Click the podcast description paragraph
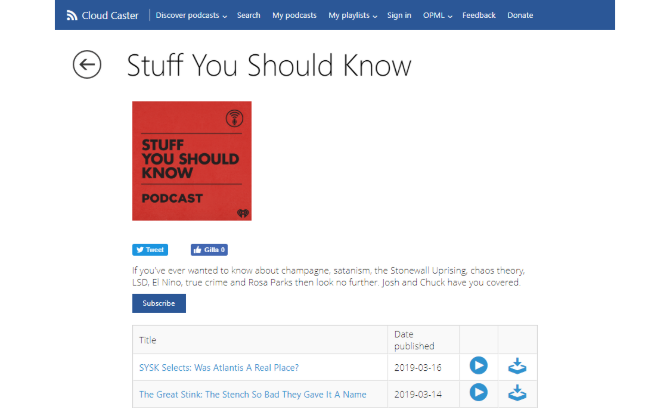The width and height of the screenshot is (670, 408). pyautogui.click(x=328, y=276)
